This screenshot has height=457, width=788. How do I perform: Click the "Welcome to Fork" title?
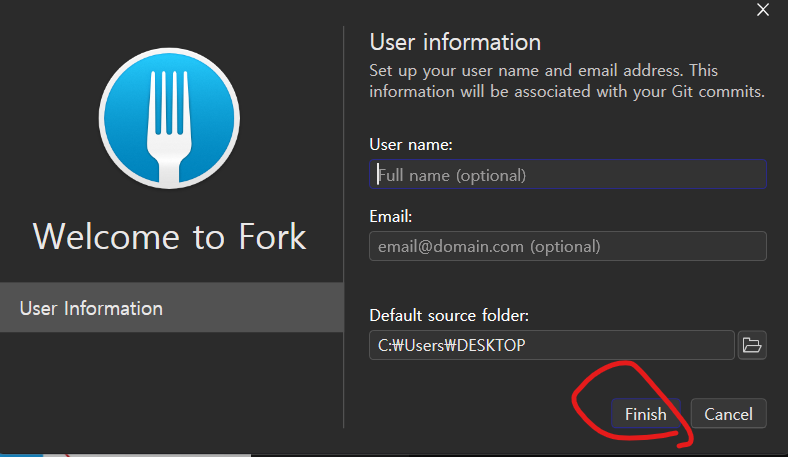[x=170, y=236]
